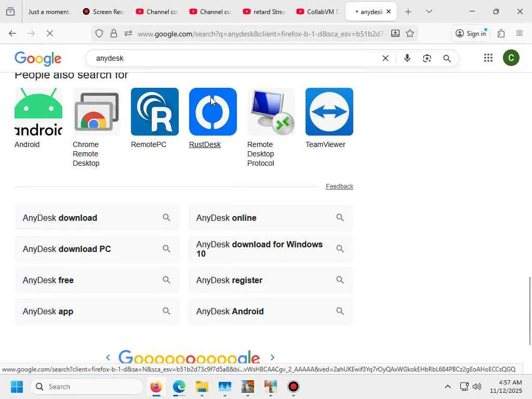Show hidden tray icons chevron
532x399 pixels.
pos(448,387)
